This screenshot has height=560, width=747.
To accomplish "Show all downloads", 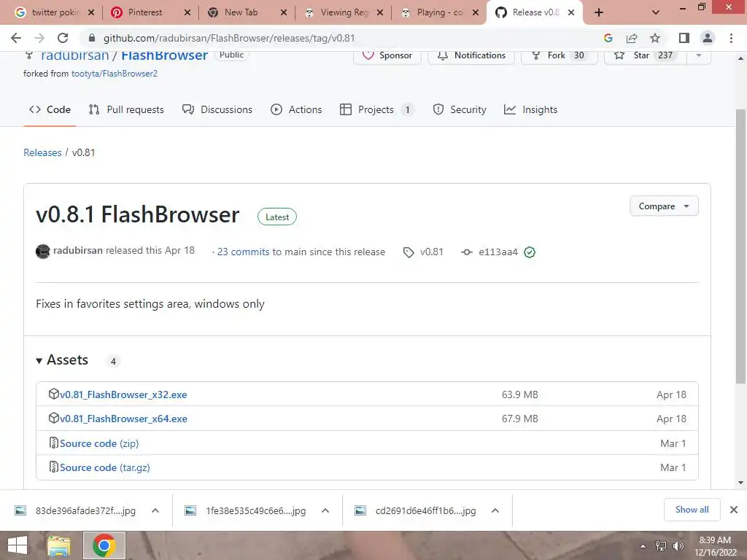I will pos(692,510).
